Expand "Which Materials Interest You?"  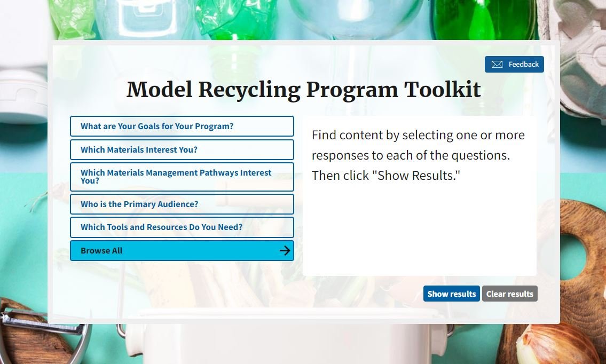182,149
